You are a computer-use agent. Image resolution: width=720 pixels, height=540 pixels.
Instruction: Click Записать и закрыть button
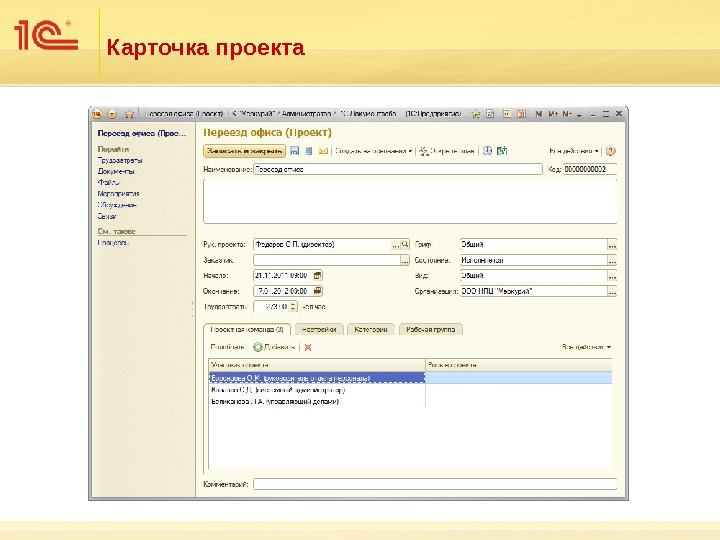244,151
